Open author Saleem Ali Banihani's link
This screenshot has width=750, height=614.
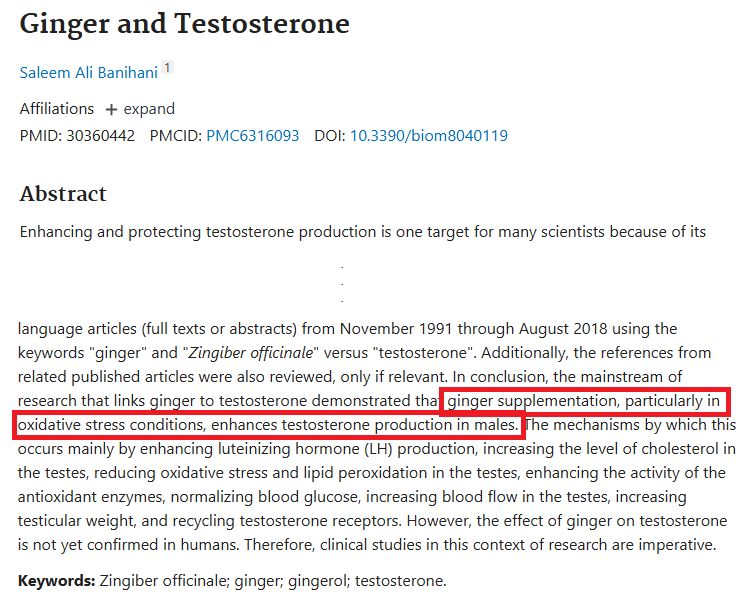[88, 73]
